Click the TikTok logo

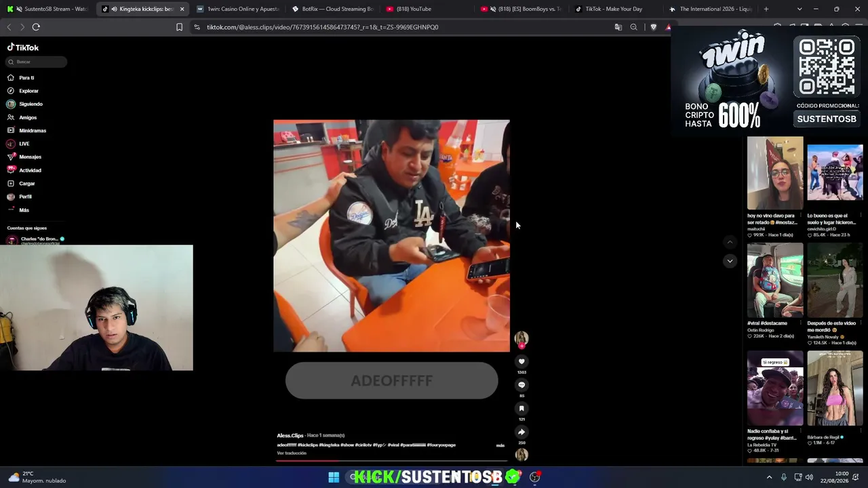(23, 47)
